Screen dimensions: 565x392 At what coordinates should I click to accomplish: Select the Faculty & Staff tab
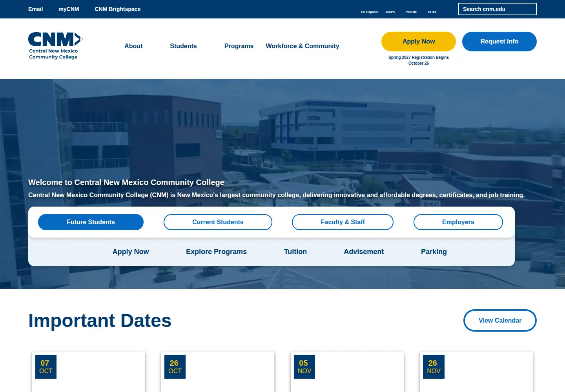click(343, 222)
